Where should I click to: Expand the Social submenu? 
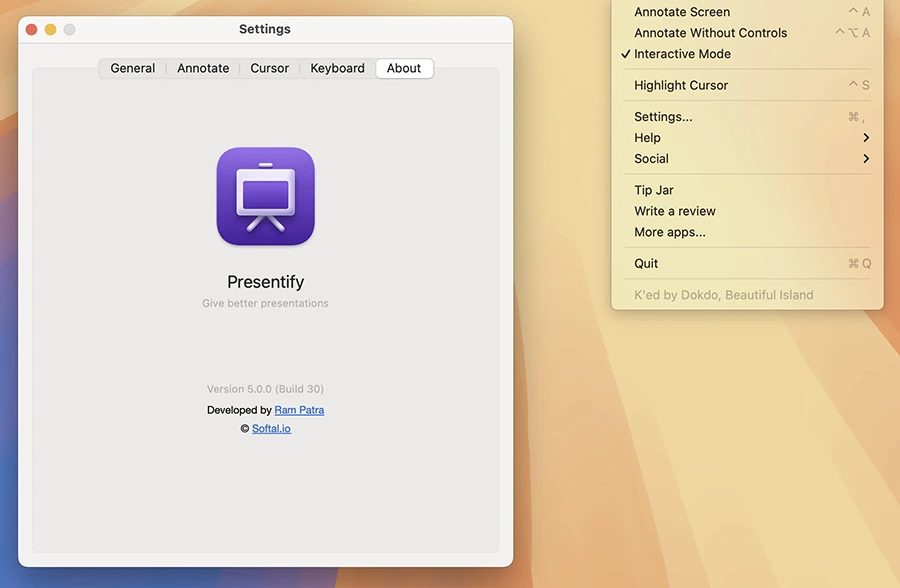point(651,159)
